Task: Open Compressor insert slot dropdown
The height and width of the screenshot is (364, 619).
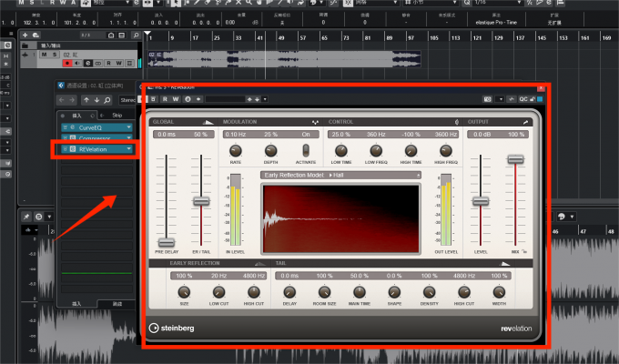Action: [x=128, y=138]
